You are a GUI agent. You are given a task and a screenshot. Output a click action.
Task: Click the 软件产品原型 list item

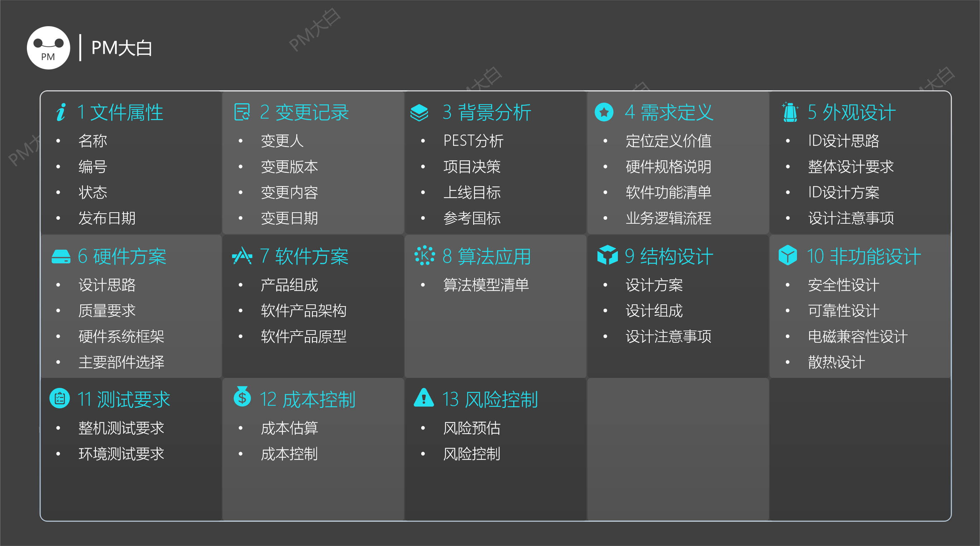pos(304,337)
